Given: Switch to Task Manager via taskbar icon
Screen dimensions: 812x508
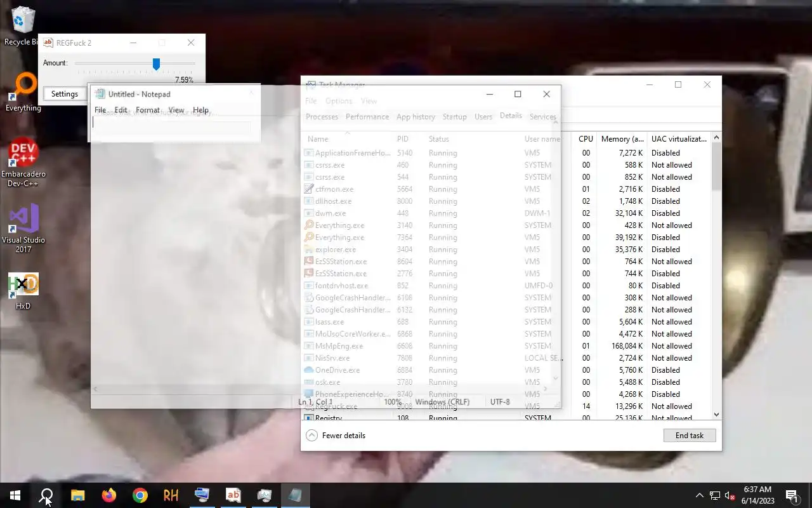Looking at the screenshot, I should (264, 495).
